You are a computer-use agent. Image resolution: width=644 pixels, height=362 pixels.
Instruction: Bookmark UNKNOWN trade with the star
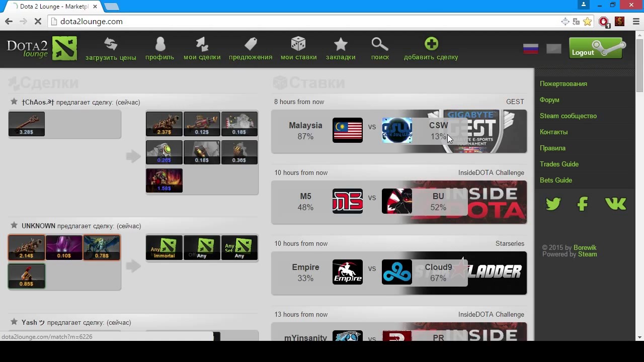click(x=14, y=225)
